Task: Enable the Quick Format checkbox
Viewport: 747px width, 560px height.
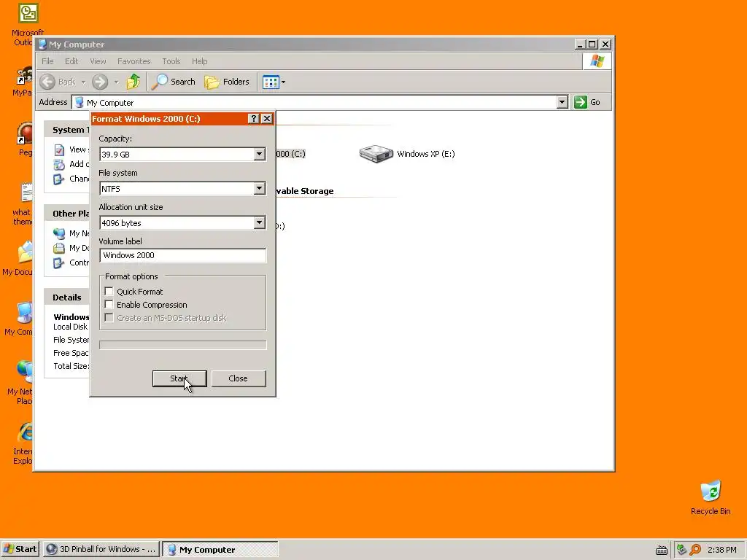Action: (109, 292)
